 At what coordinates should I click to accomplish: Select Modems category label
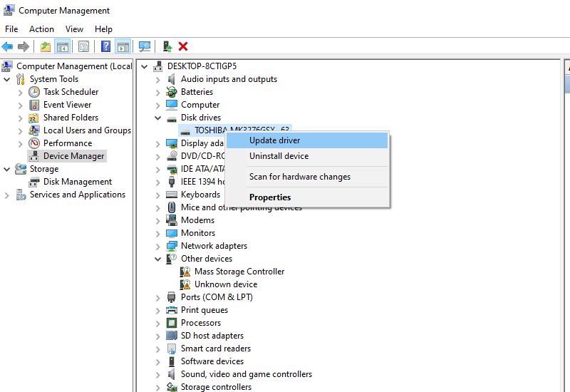198,220
